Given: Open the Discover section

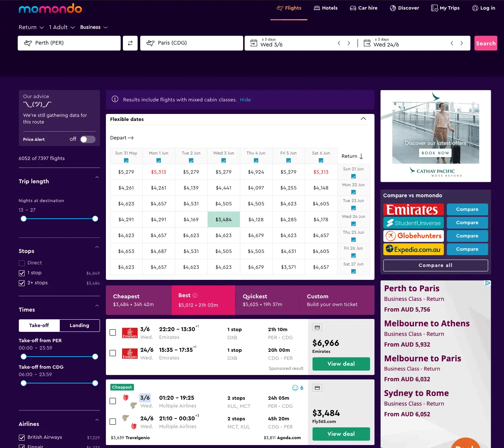Looking at the screenshot, I should (x=404, y=8).
